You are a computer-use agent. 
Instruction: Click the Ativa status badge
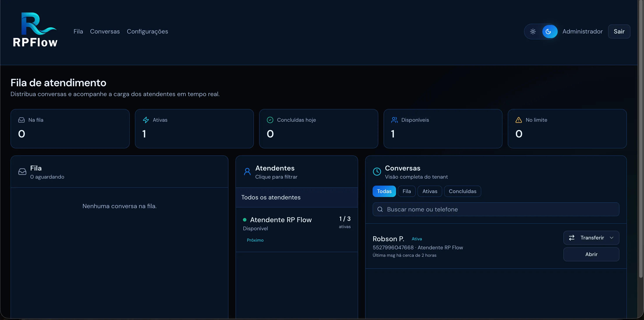point(417,239)
